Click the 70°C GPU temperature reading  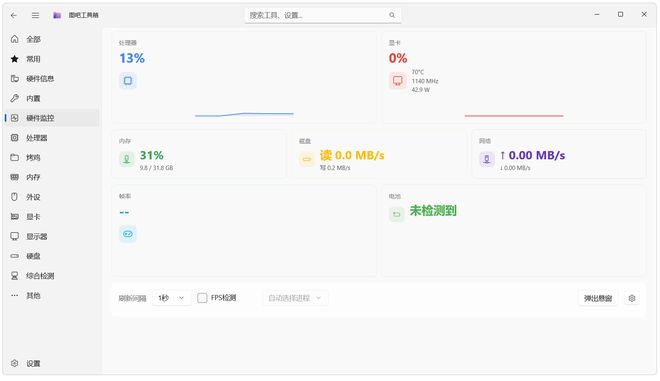tap(418, 72)
